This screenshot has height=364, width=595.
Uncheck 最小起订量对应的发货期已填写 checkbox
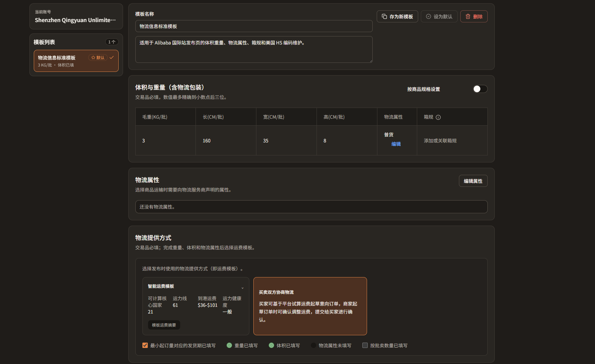[x=145, y=345]
